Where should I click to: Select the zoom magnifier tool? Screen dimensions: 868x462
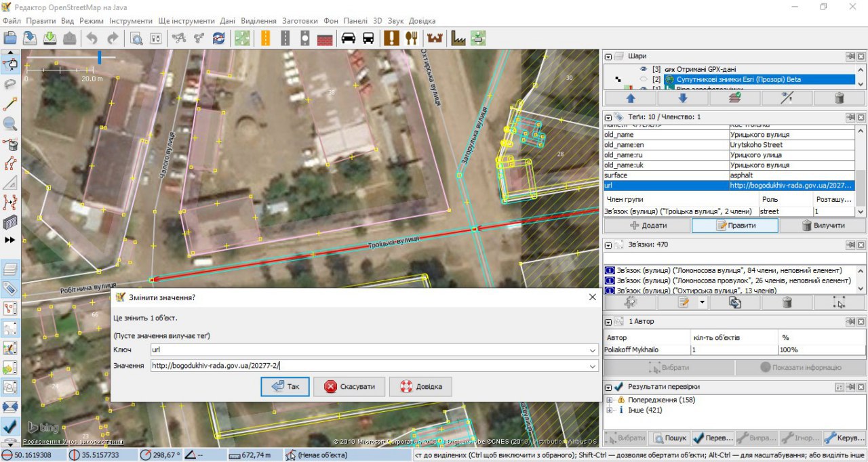pyautogui.click(x=10, y=123)
